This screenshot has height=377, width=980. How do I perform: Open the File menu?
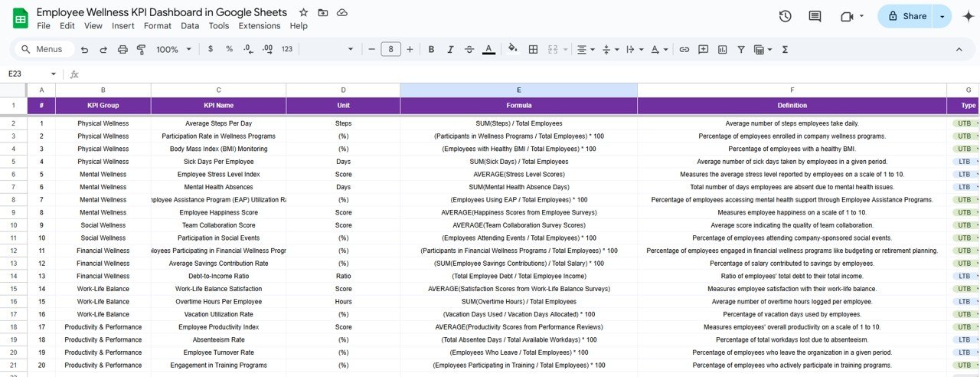tap(44, 25)
